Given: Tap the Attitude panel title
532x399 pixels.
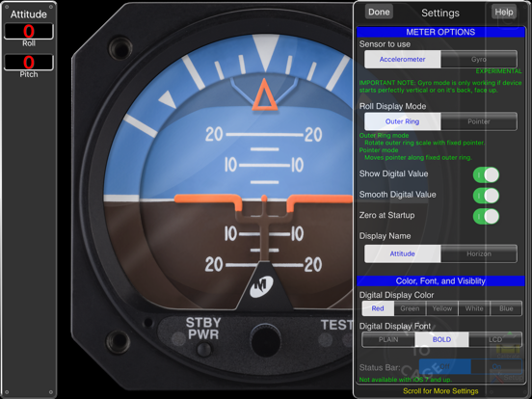Looking at the screenshot, I should pyautogui.click(x=29, y=14).
